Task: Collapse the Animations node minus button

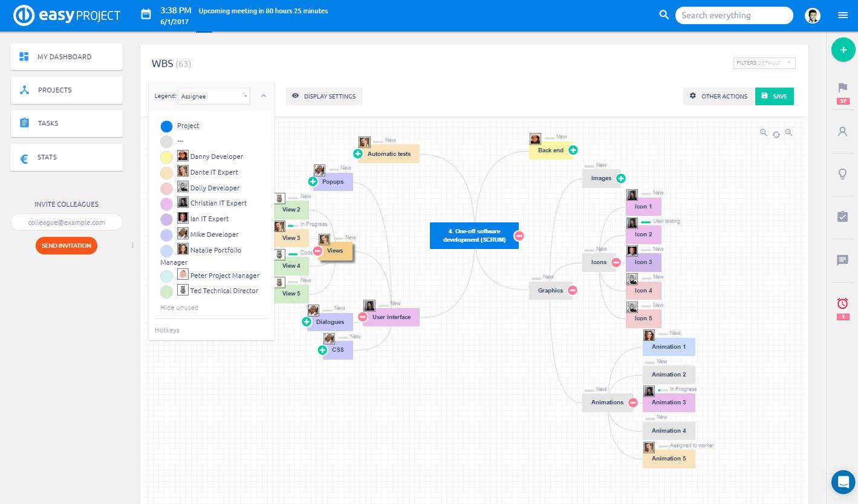Action: (x=633, y=402)
